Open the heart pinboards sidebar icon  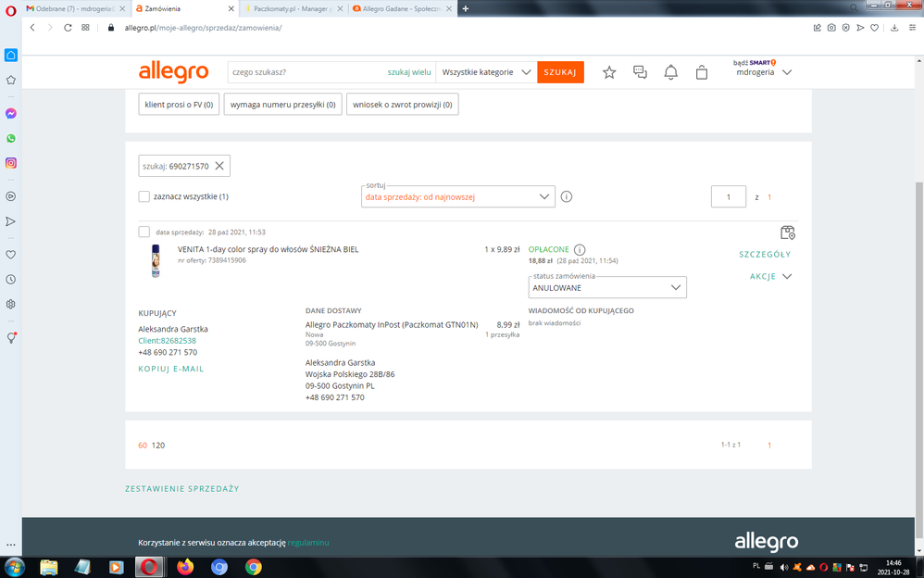click(x=10, y=255)
